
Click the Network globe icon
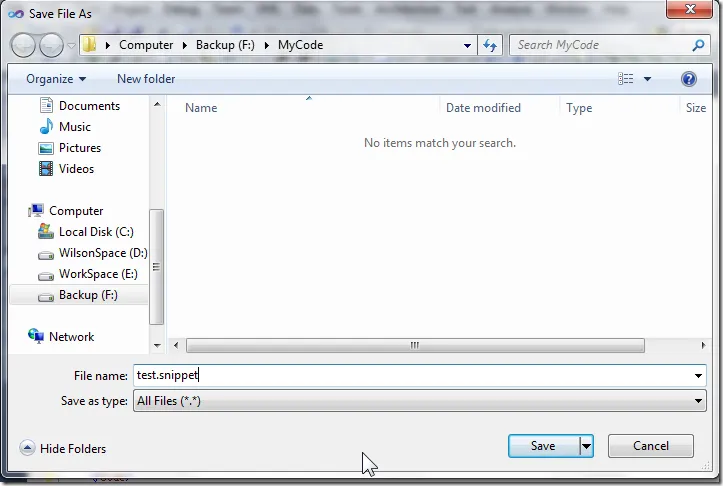pyautogui.click(x=36, y=336)
